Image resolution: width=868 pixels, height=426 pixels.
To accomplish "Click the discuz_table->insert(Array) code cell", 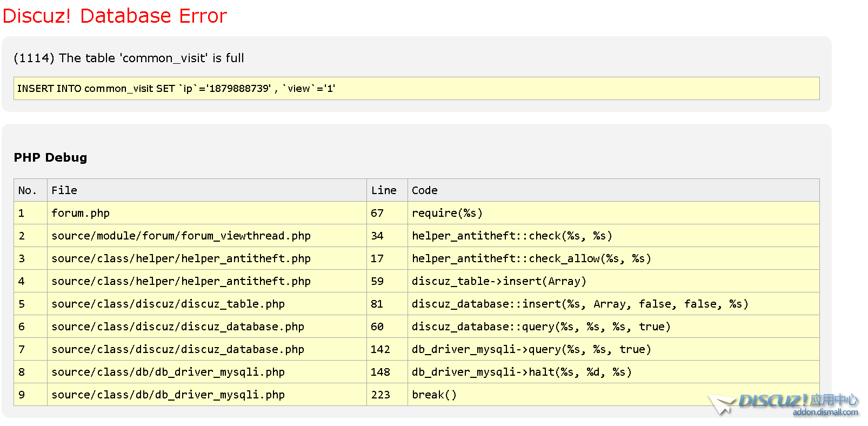I will point(499,281).
